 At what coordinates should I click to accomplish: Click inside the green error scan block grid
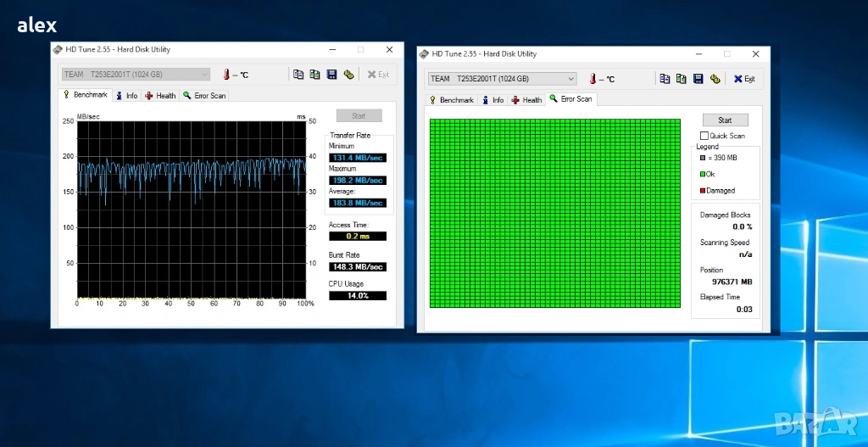(x=555, y=212)
